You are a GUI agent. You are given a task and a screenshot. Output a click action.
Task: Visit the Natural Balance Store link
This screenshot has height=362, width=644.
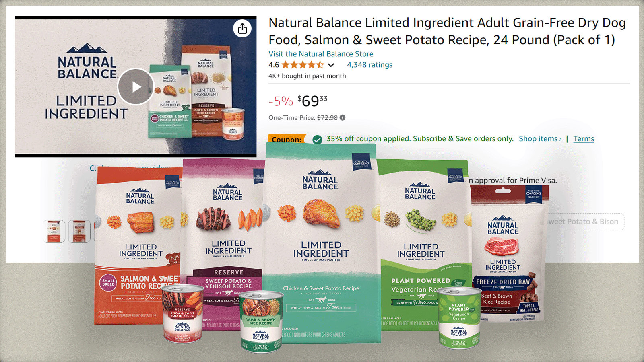point(321,54)
